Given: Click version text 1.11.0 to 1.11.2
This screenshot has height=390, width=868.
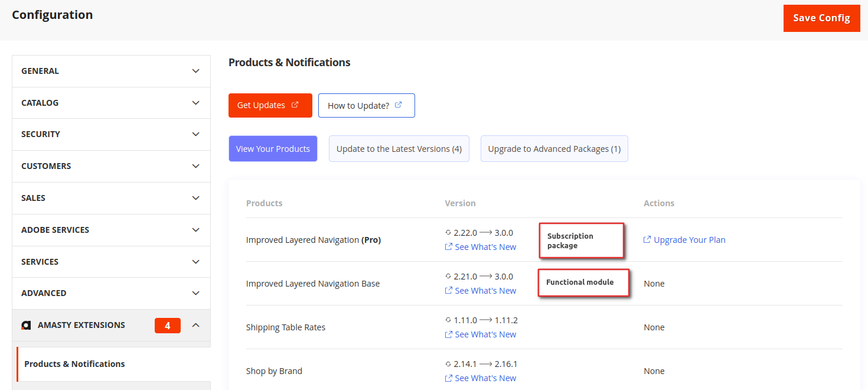Looking at the screenshot, I should tap(485, 320).
